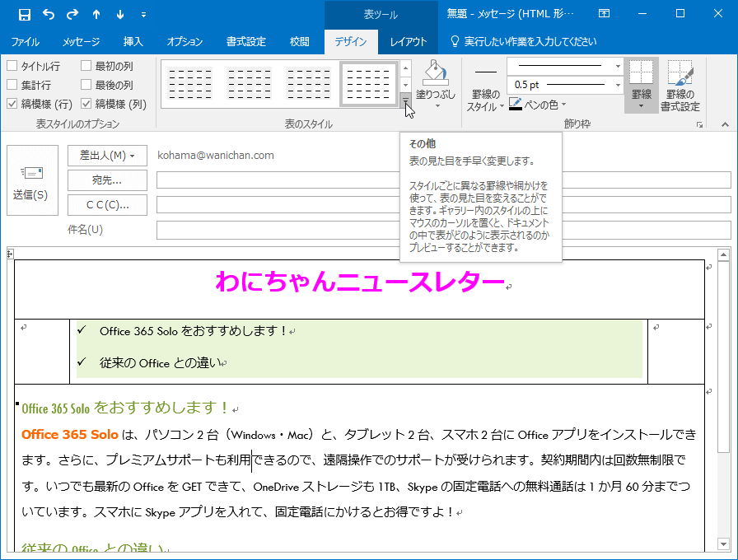Choose the first table style thumbnail
The height and width of the screenshot is (560, 738).
tap(190, 84)
